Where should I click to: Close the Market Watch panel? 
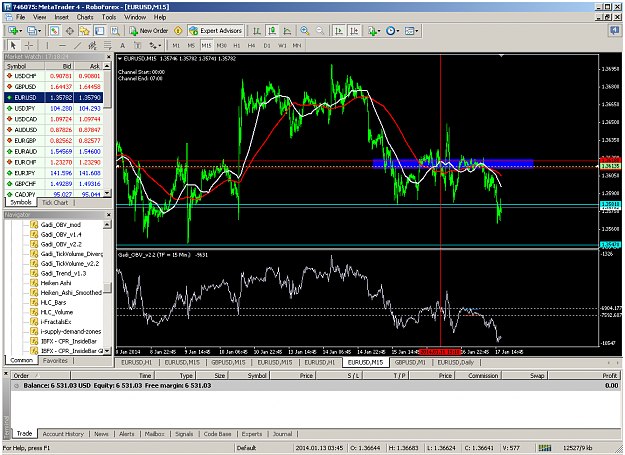[108, 57]
